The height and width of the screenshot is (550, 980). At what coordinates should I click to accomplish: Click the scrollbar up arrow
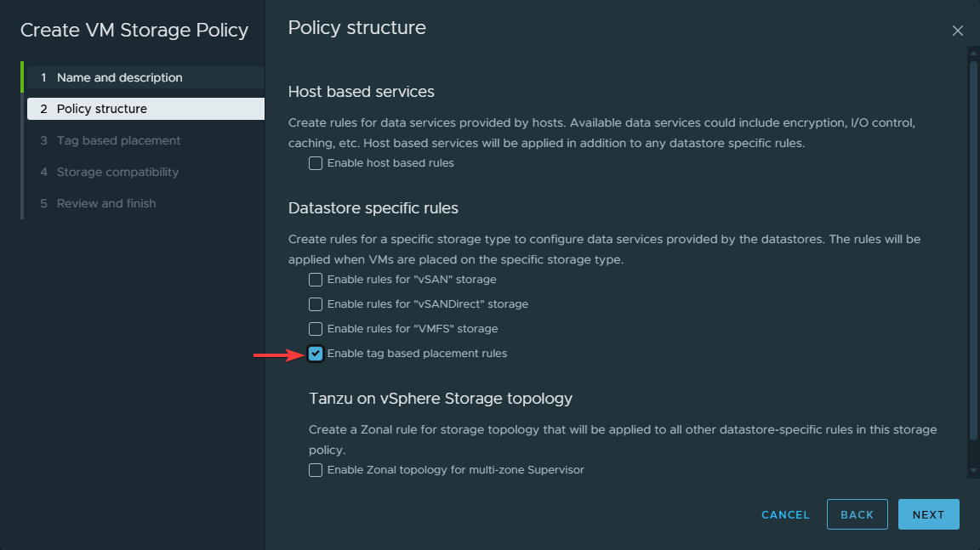(x=973, y=52)
